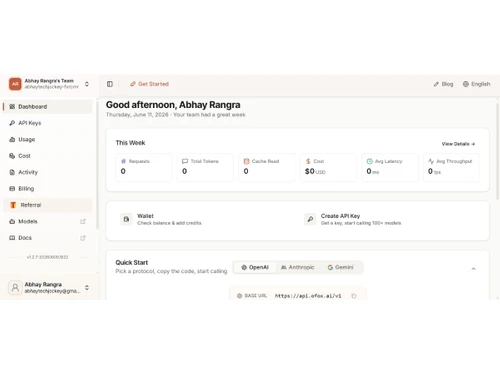Click the Referral gift icon
The image size is (500, 375).
coord(13,205)
